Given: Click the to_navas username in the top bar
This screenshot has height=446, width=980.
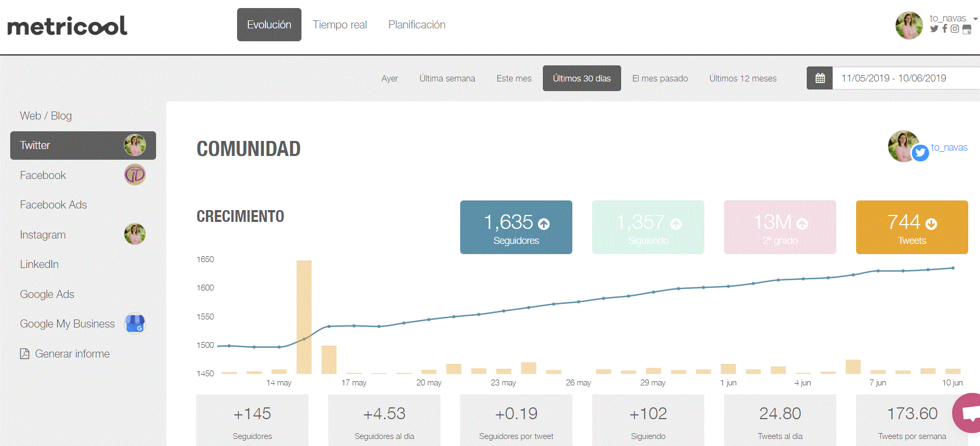Looking at the screenshot, I should pos(948,18).
